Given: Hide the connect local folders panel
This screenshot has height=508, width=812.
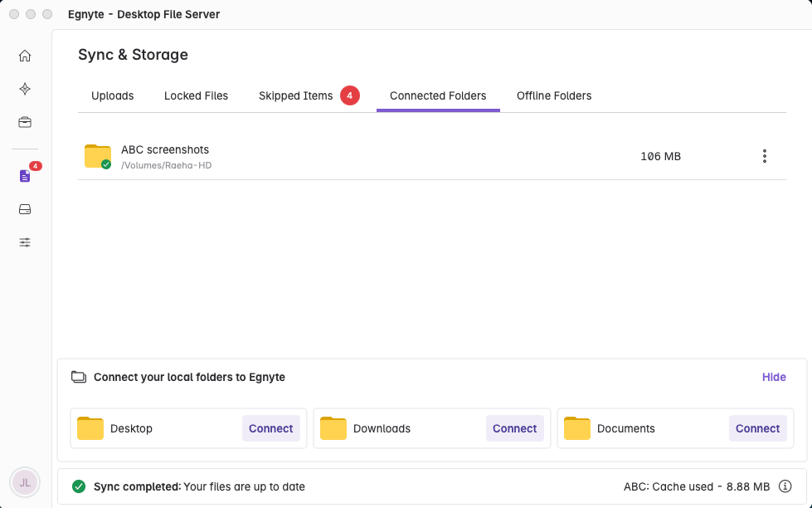Looking at the screenshot, I should click(x=774, y=377).
